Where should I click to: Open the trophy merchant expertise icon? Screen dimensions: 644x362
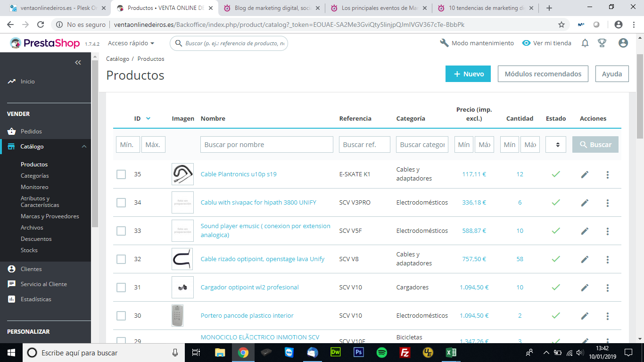tap(602, 43)
